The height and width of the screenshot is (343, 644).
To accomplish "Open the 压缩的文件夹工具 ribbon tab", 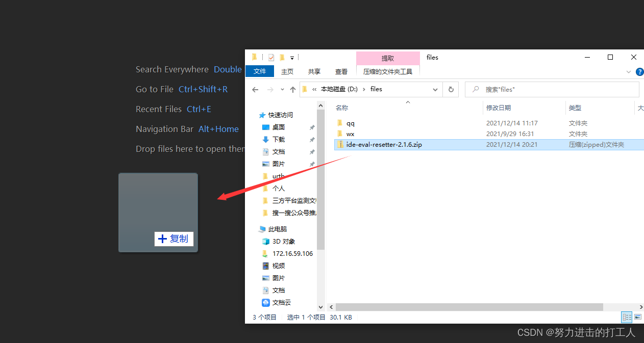I will (388, 71).
